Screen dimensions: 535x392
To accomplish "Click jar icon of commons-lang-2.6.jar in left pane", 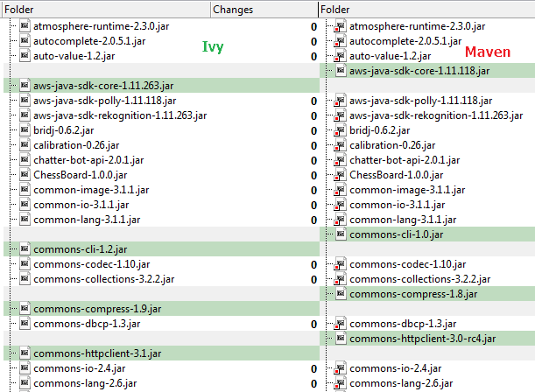I will point(25,382).
